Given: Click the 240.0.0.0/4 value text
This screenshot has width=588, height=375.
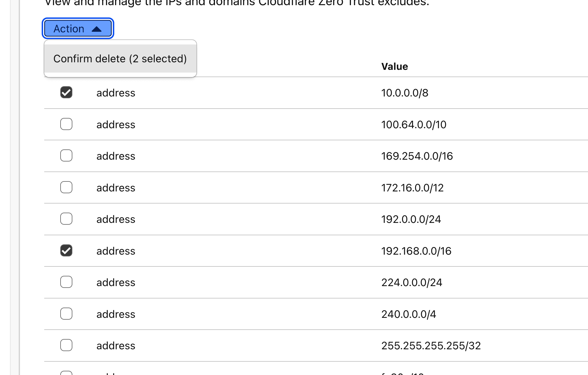Looking at the screenshot, I should [x=409, y=314].
